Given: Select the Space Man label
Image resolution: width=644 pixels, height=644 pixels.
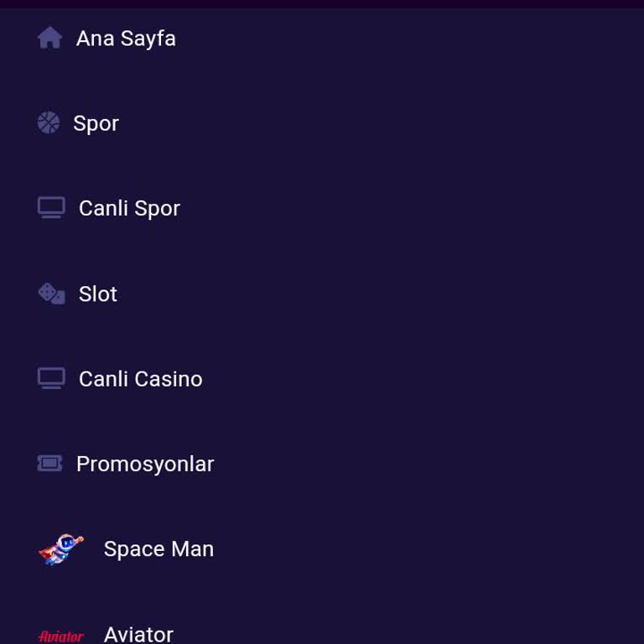Looking at the screenshot, I should [x=158, y=549].
